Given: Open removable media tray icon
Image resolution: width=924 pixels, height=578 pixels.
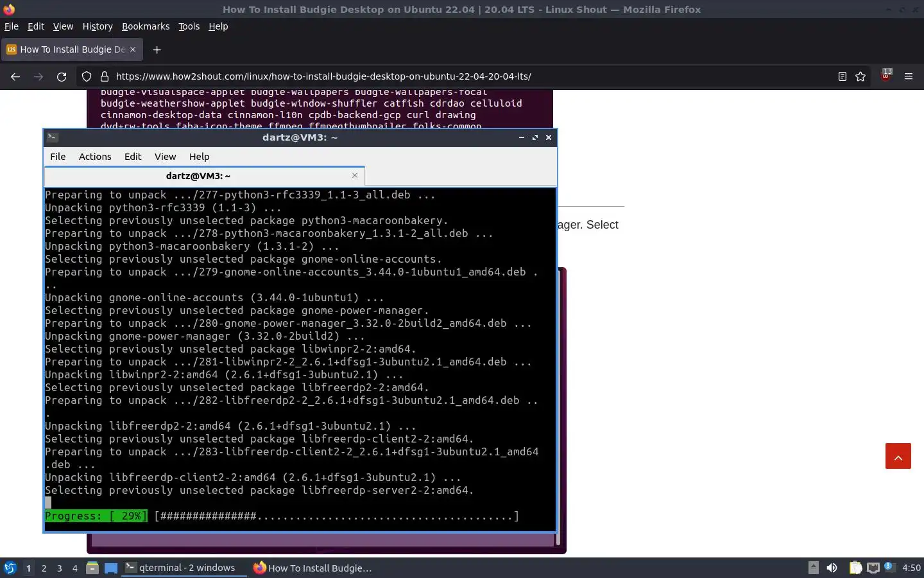Looking at the screenshot, I should point(813,568).
